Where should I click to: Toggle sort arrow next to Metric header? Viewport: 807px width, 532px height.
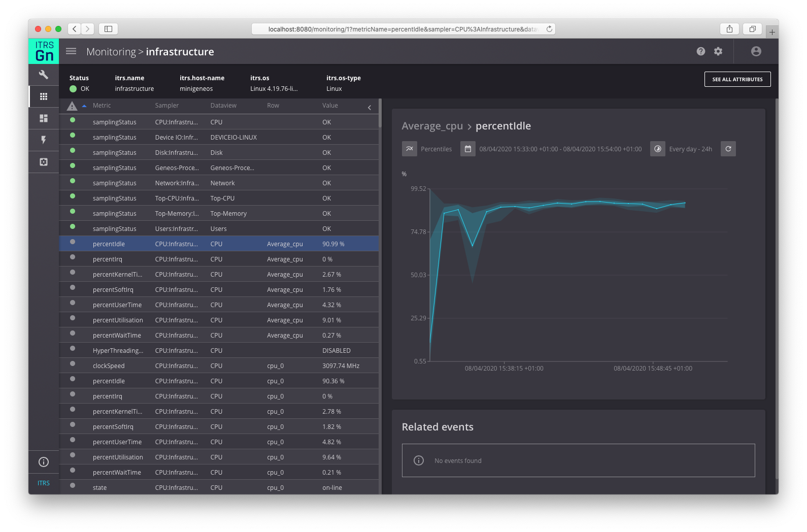tap(84, 106)
